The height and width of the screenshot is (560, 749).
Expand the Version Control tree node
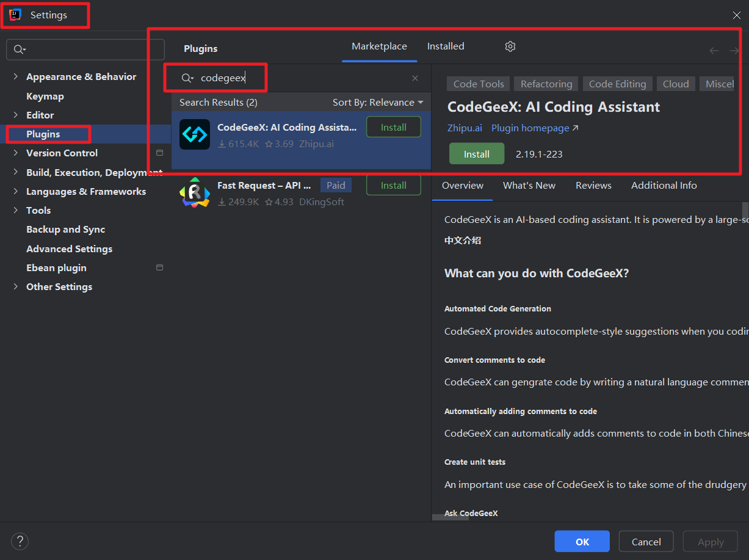16,153
